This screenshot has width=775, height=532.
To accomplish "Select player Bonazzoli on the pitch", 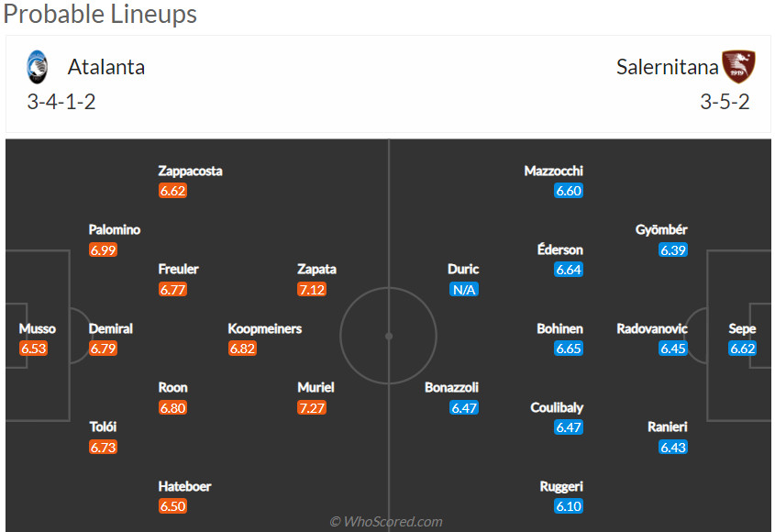I will coord(451,387).
